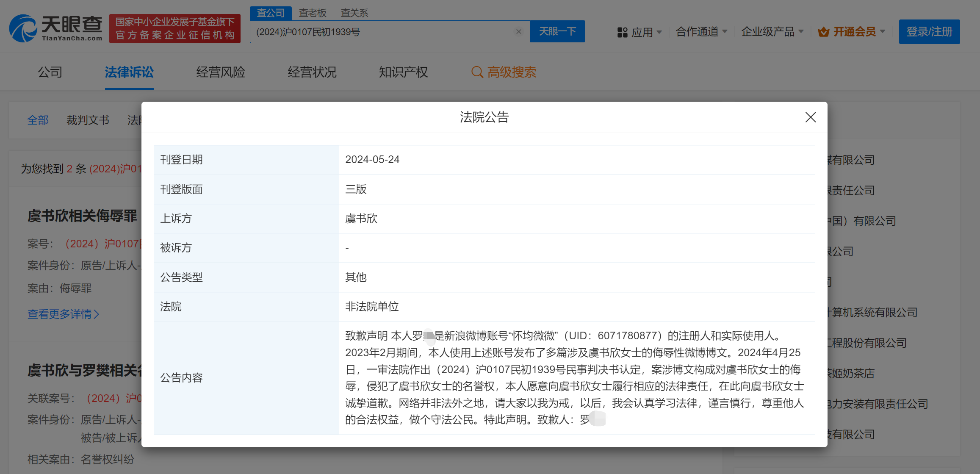Screen dimensions: 980x474
Task: Select the 裁判文书 filter tab
Action: pyautogui.click(x=88, y=120)
